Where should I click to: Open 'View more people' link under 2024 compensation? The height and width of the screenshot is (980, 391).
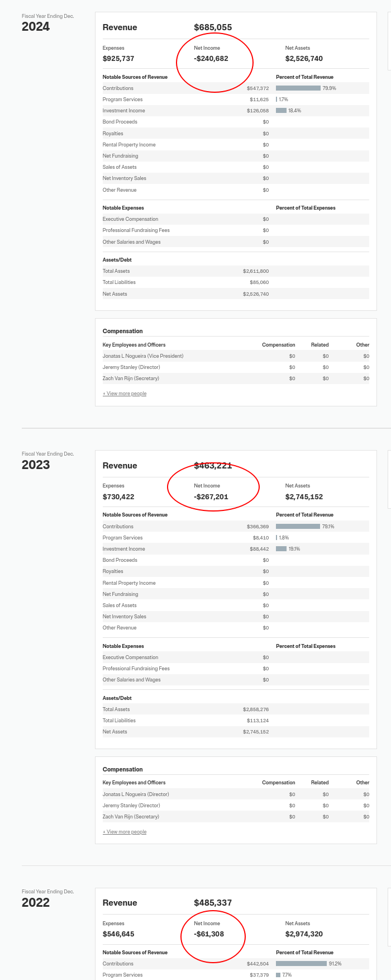click(x=125, y=394)
